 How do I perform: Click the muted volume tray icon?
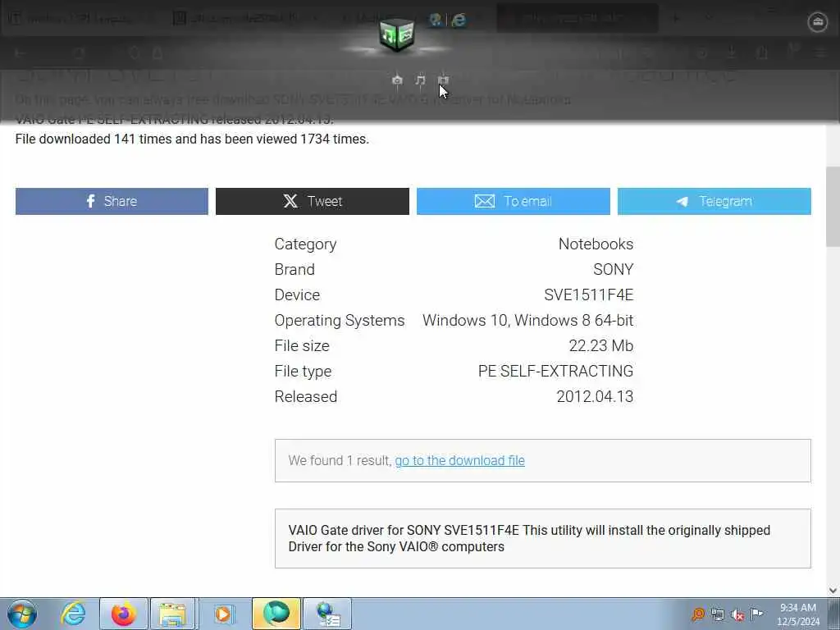pos(737,614)
